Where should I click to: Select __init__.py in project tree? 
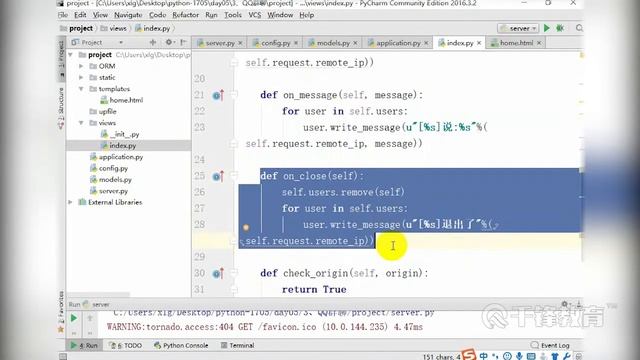(x=120, y=134)
